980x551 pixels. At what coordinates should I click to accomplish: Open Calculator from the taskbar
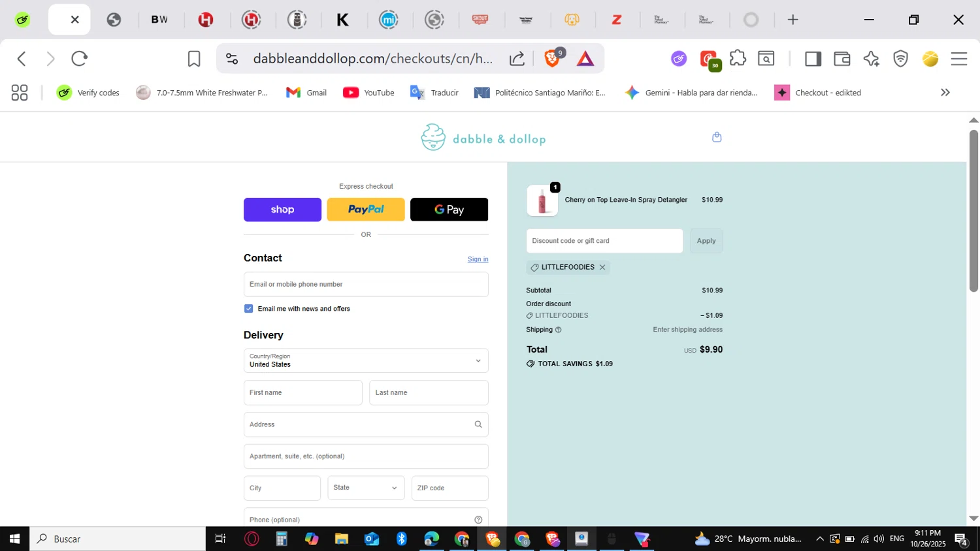282,539
